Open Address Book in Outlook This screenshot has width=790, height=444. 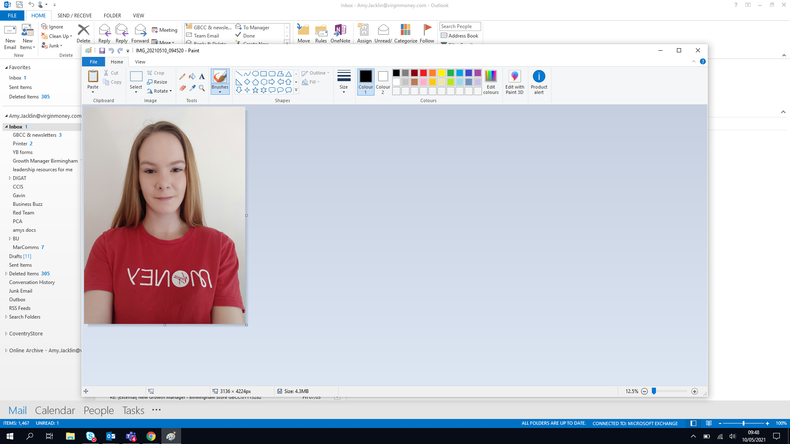459,36
